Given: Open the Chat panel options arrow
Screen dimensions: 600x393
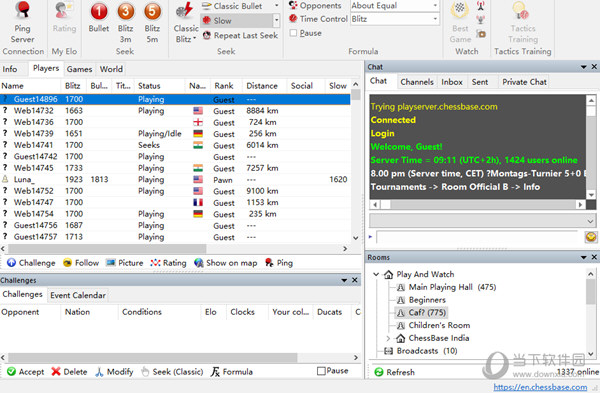Looking at the screenshot, I should pyautogui.click(x=584, y=67).
